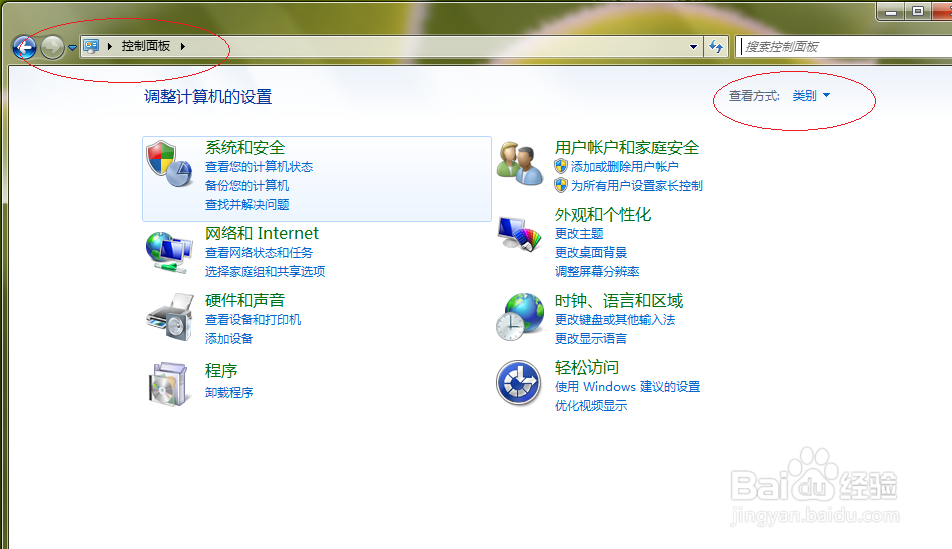Open 用户帐户和家庭安全 category heading
This screenshot has width=952, height=549.
click(x=627, y=148)
